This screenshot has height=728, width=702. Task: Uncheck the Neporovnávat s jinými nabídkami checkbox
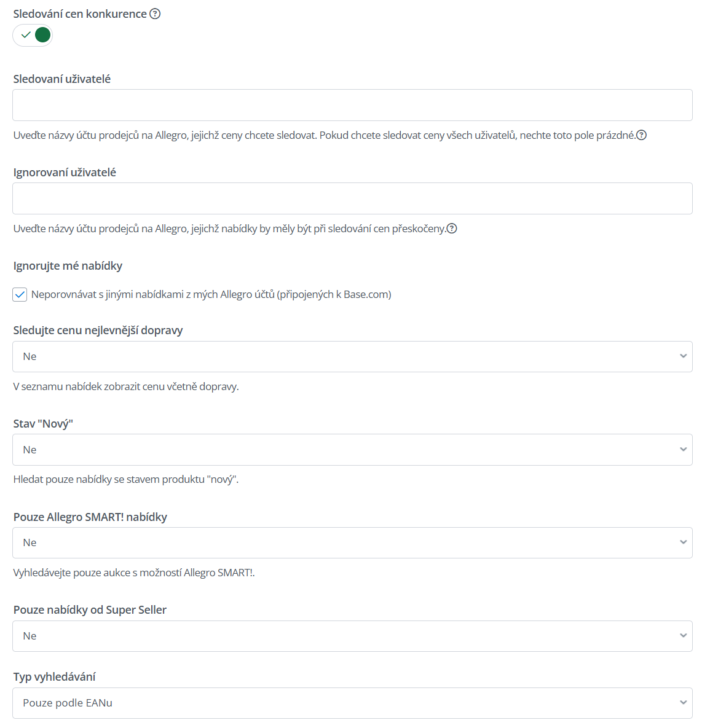coord(20,294)
